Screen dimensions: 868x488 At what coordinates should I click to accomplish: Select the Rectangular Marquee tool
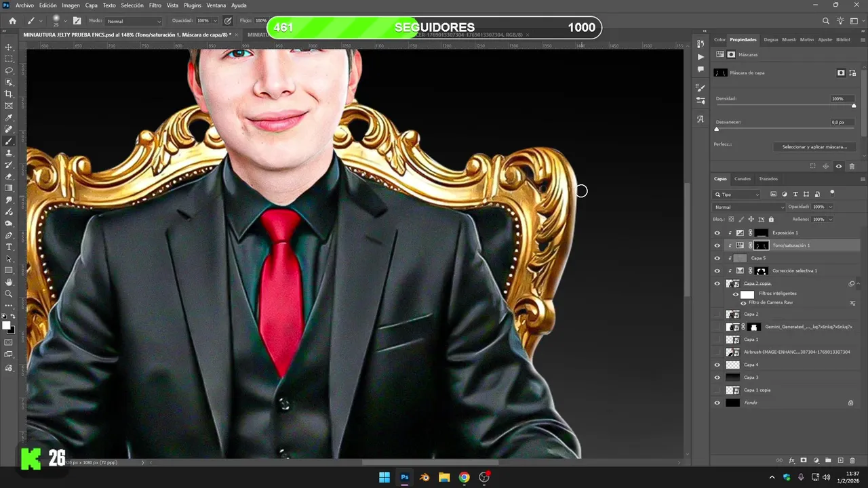click(x=9, y=59)
